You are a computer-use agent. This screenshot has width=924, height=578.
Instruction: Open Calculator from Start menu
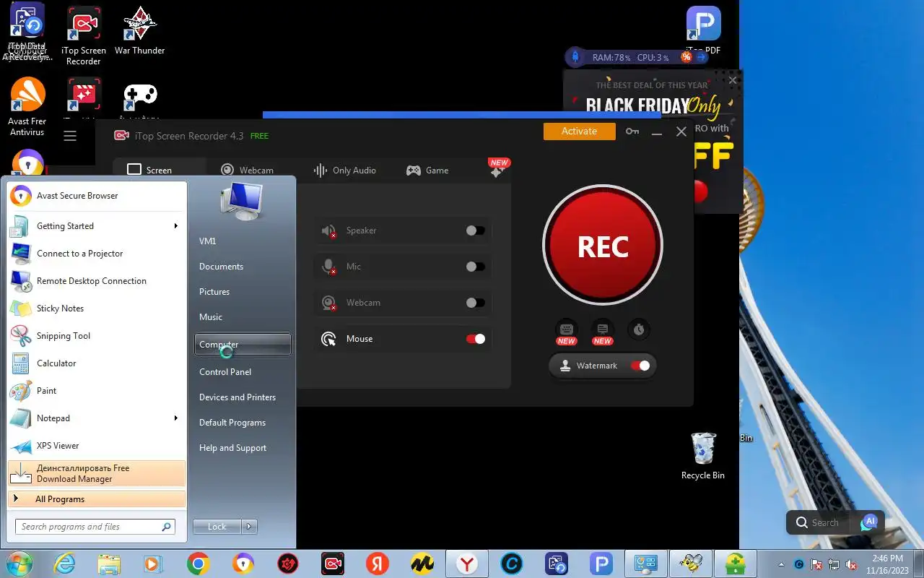97,363
